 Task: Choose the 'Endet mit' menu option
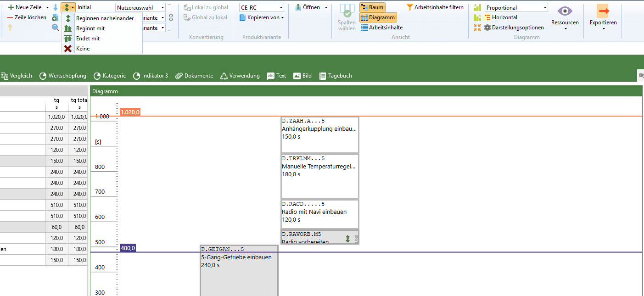88,39
